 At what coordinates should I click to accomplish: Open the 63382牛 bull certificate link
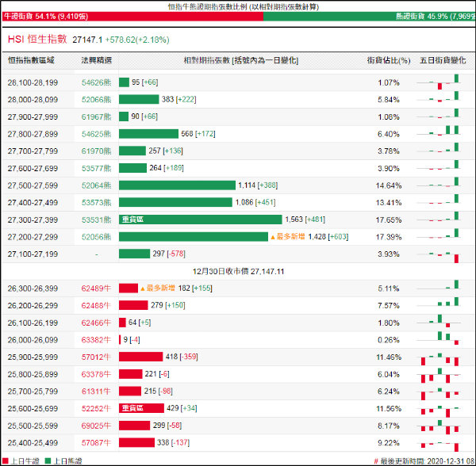click(x=96, y=340)
